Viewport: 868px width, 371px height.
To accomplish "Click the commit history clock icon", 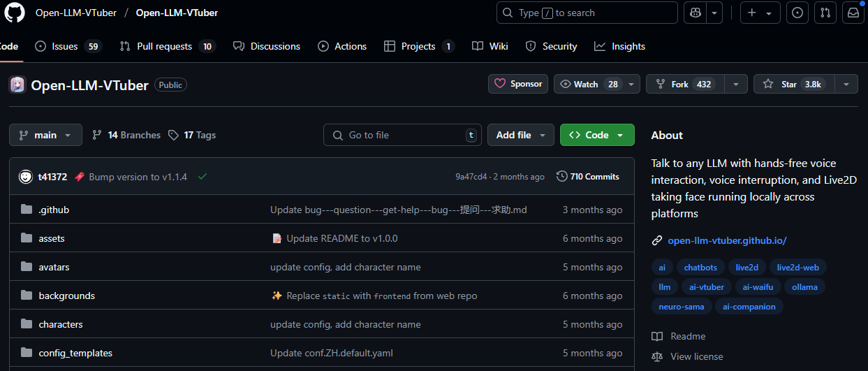I will pos(561,177).
